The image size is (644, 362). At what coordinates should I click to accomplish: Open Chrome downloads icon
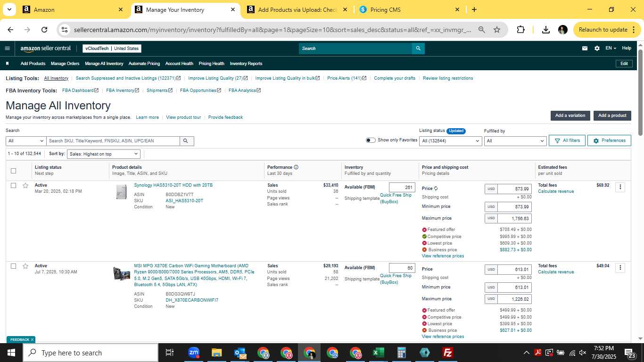tap(545, 30)
